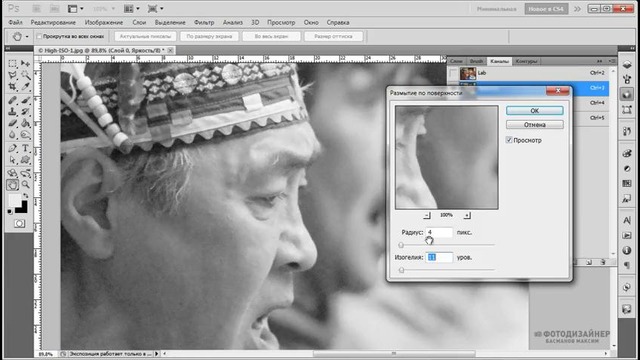
Task: Switch to the Слои panel tab
Action: coord(456,61)
